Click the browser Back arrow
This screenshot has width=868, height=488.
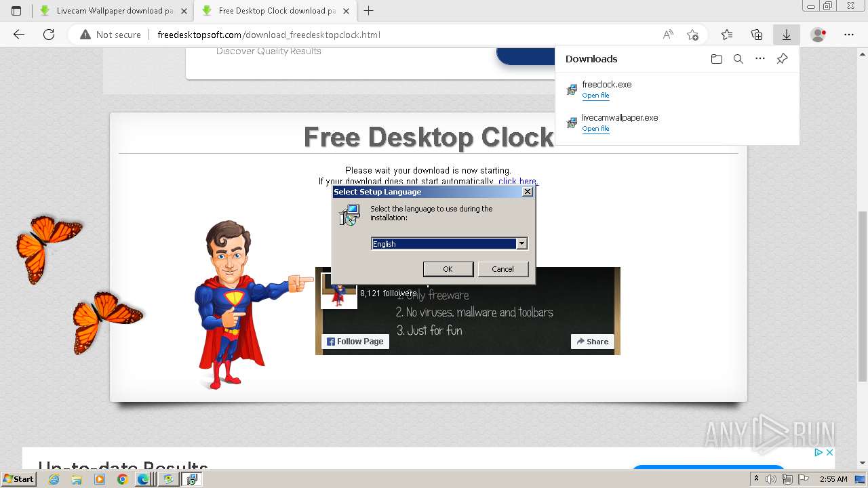pos(19,35)
